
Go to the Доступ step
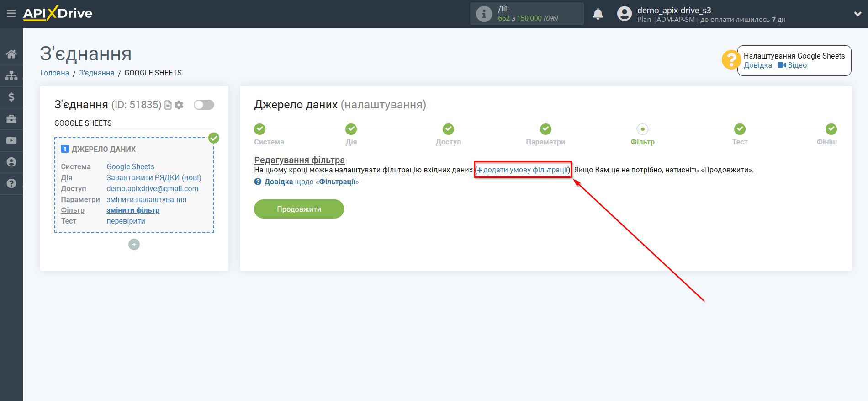(x=448, y=129)
